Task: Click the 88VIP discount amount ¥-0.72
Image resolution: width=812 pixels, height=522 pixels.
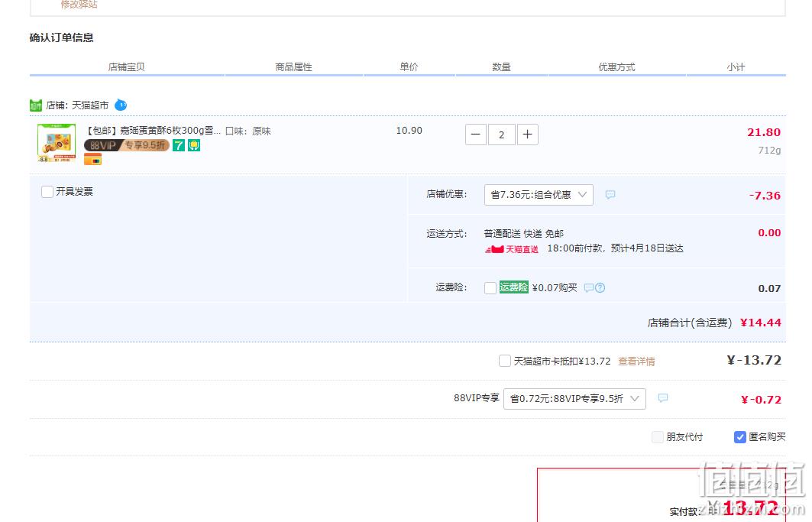Action: pyautogui.click(x=762, y=400)
